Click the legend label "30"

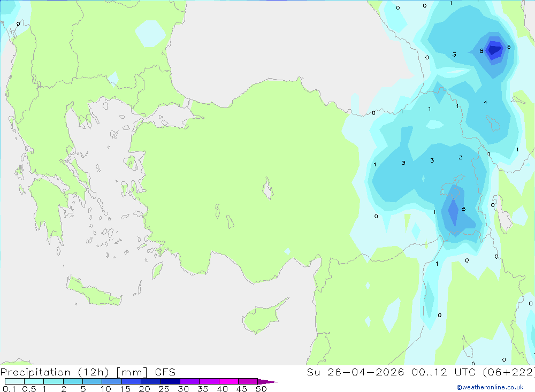pyautogui.click(x=184, y=389)
